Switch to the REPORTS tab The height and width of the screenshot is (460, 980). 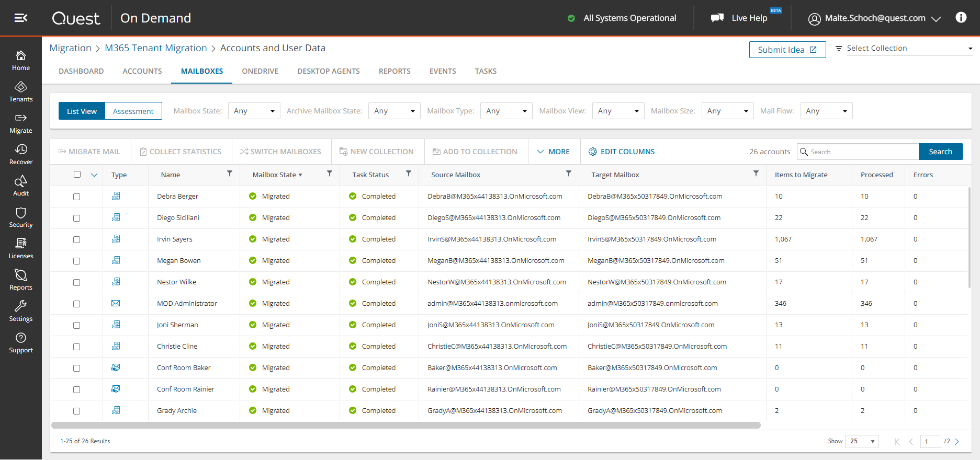tap(395, 71)
